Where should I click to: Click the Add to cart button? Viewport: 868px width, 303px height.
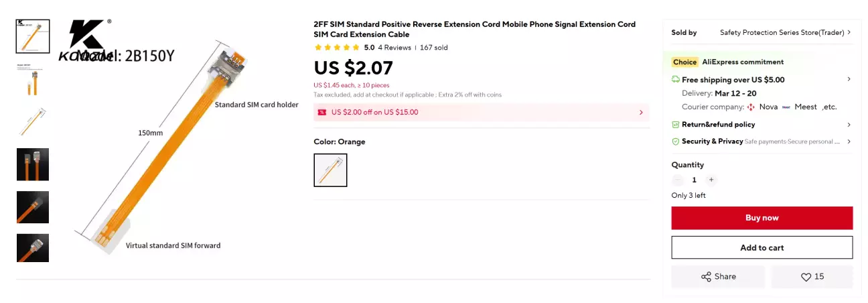pyautogui.click(x=762, y=247)
